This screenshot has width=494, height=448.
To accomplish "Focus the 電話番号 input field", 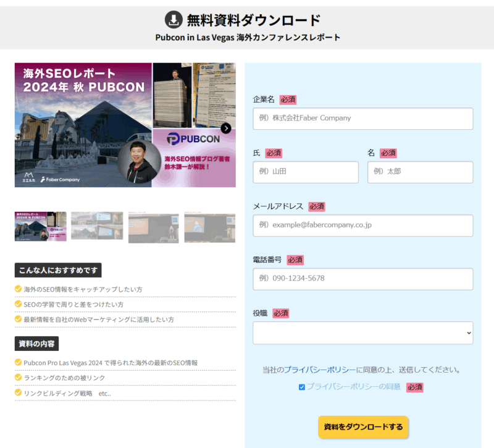I will [x=362, y=279].
